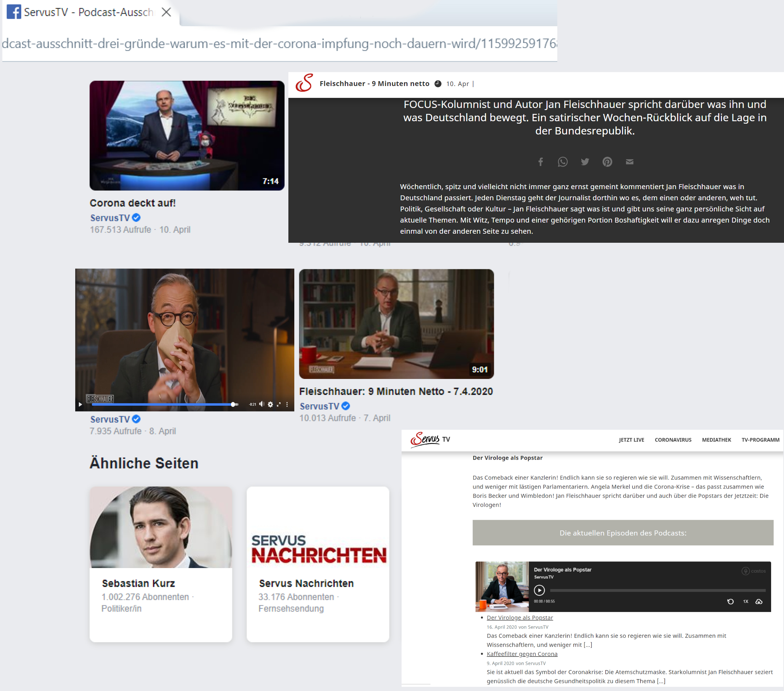Share via the email envelope icon
Screen dimensions: 784x691
pos(629,162)
